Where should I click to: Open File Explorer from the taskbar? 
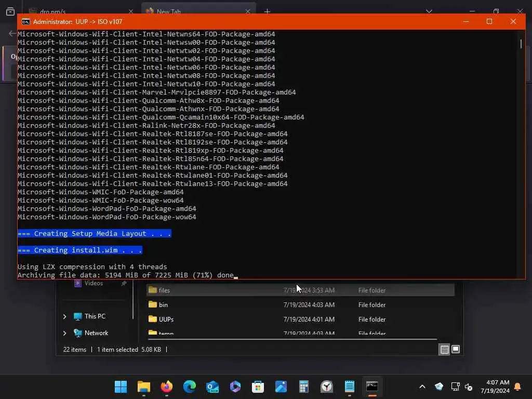click(x=144, y=387)
